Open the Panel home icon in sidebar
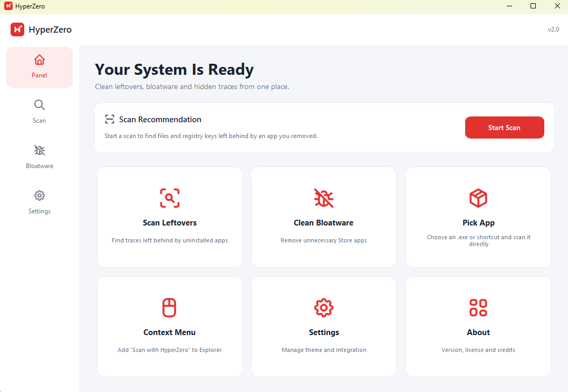The height and width of the screenshot is (392, 568). point(40,60)
